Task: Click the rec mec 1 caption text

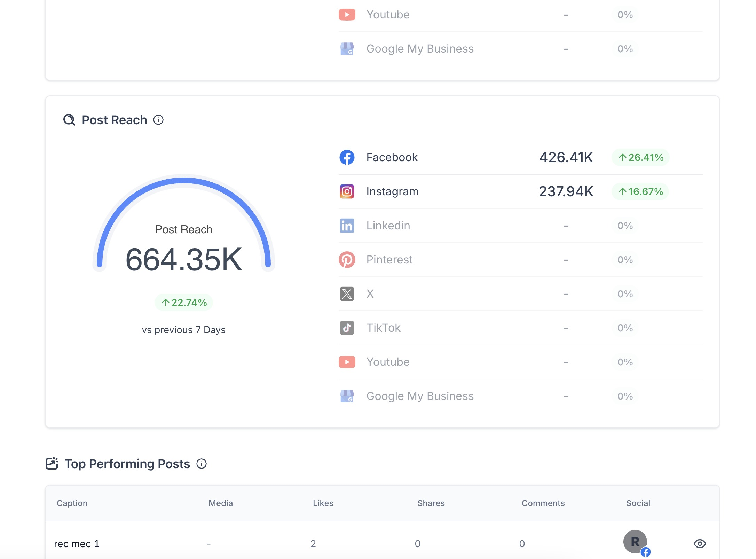Action: tap(77, 544)
